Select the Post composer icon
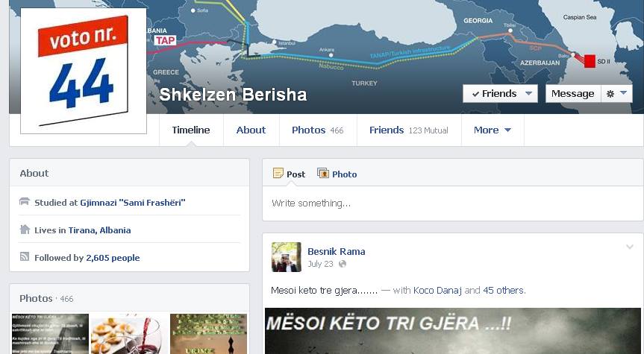 point(278,174)
